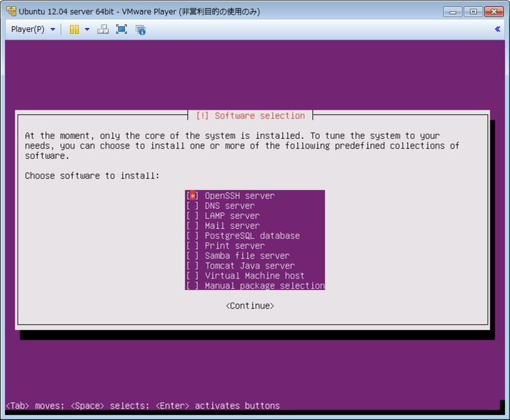This screenshot has height=420, width=510.
Task: Check the PostgreSQL database checkbox
Action: (x=193, y=236)
